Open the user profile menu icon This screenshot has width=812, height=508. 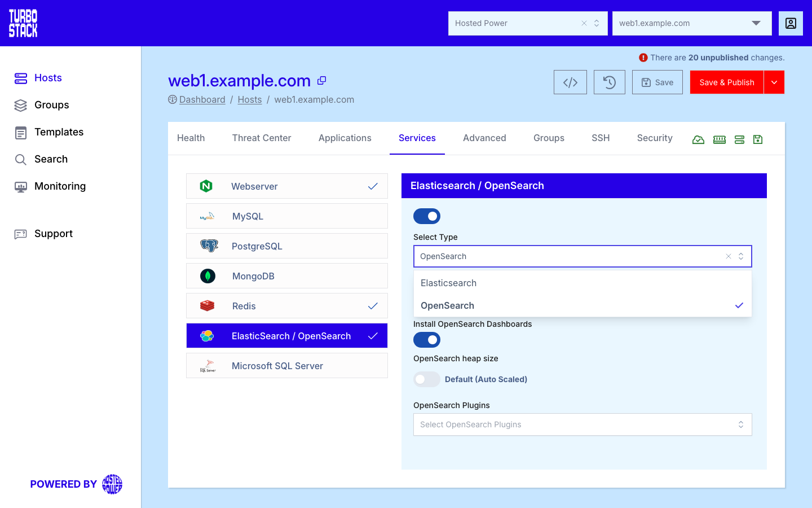[791, 23]
